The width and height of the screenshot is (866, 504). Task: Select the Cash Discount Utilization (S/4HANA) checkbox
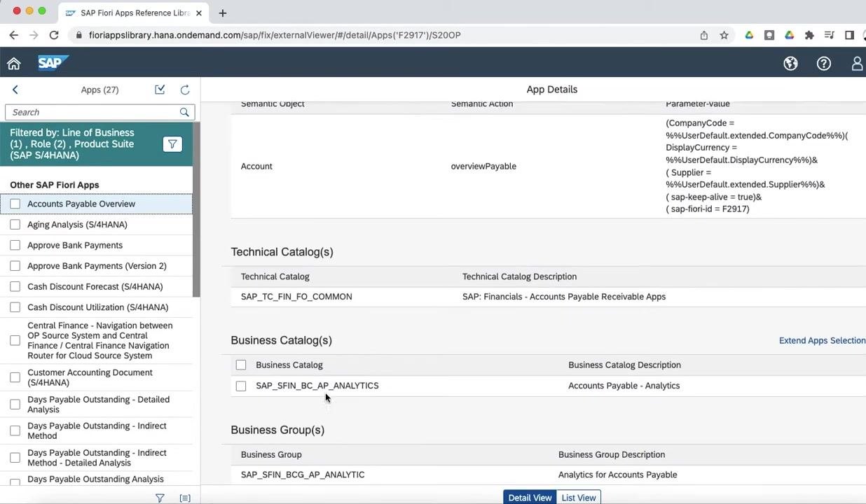click(15, 307)
